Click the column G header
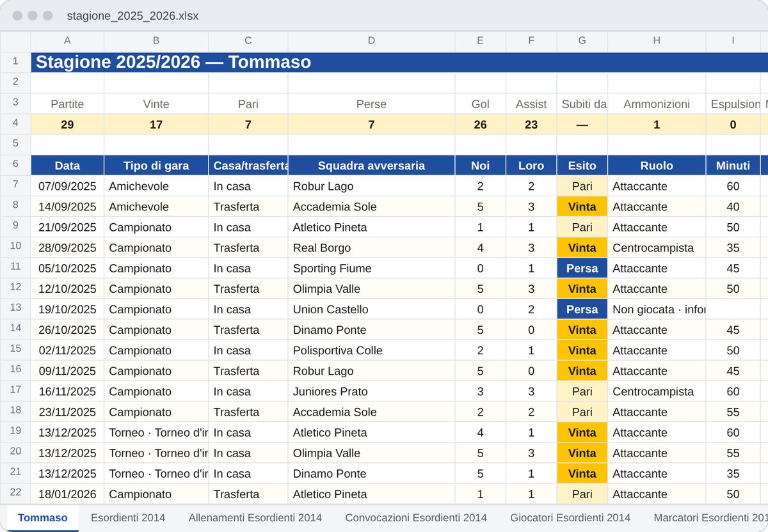The image size is (768, 532). (x=582, y=41)
